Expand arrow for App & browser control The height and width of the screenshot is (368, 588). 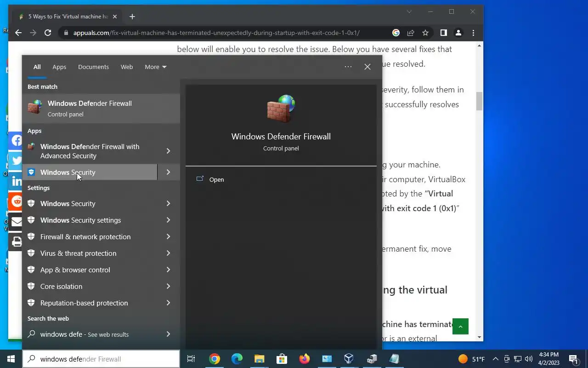point(169,270)
